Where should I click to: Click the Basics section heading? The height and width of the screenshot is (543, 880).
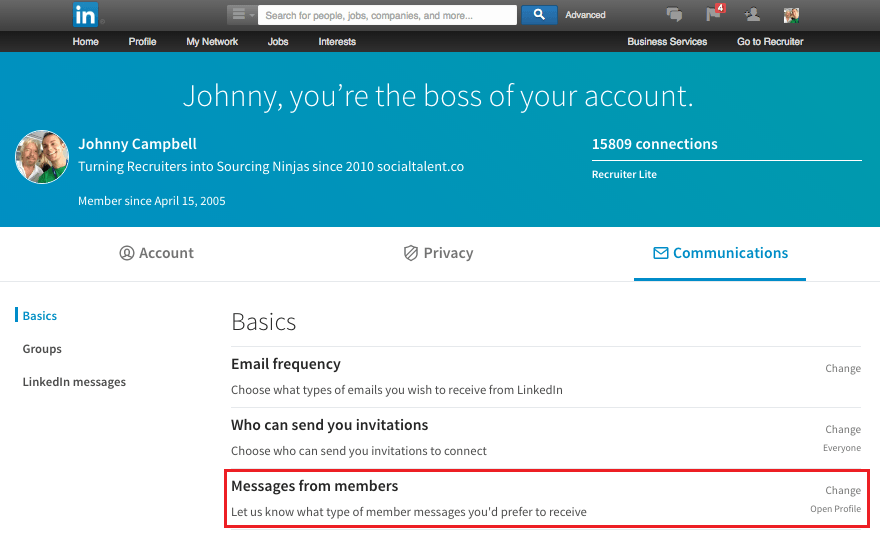[263, 322]
